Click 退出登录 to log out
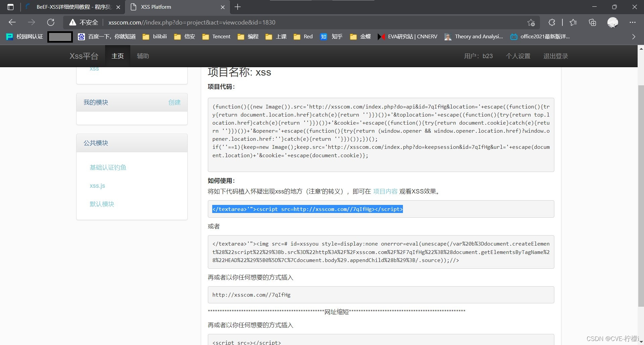This screenshot has height=345, width=644. point(556,56)
